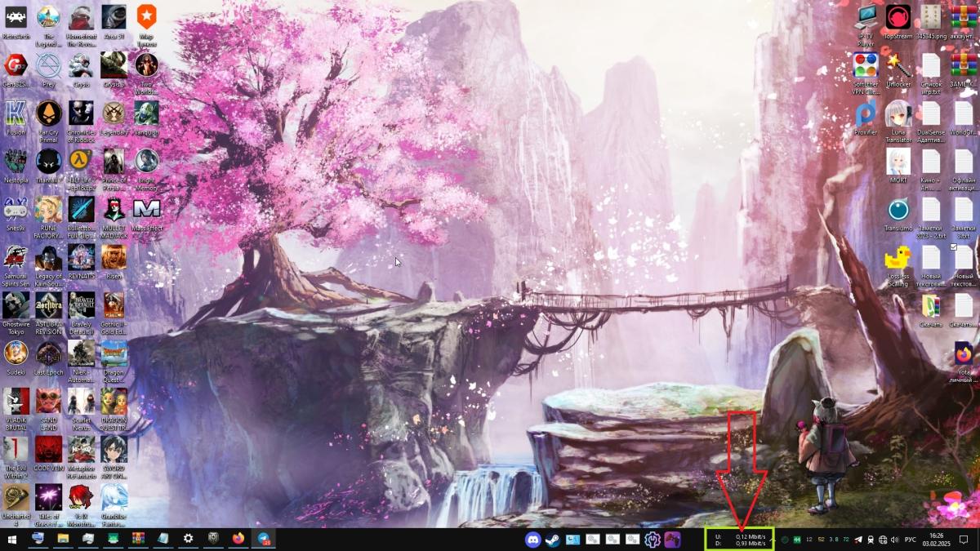This screenshot has height=551, width=980.
Task: Click the network speed meter showing 0,93 Mbit/s
Action: [x=739, y=540]
